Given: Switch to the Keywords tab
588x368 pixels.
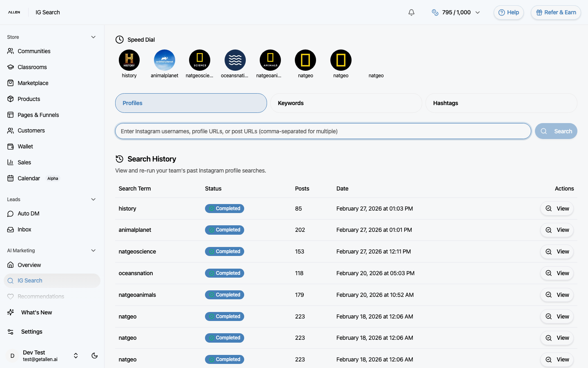Looking at the screenshot, I should (346, 103).
